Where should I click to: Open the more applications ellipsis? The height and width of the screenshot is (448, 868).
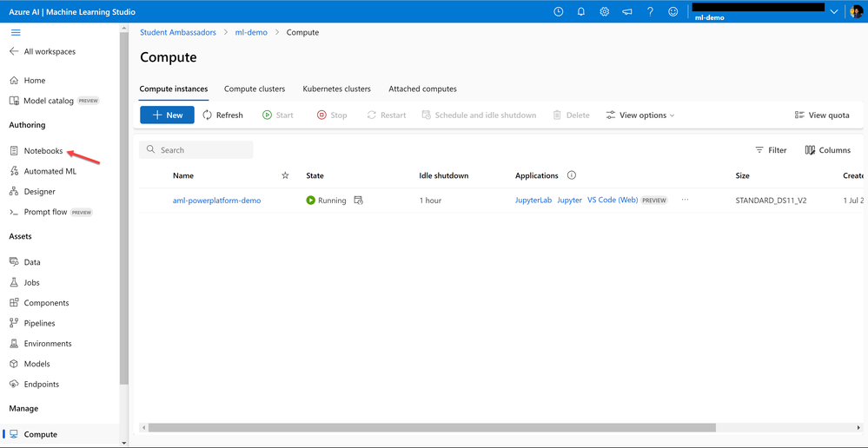685,200
